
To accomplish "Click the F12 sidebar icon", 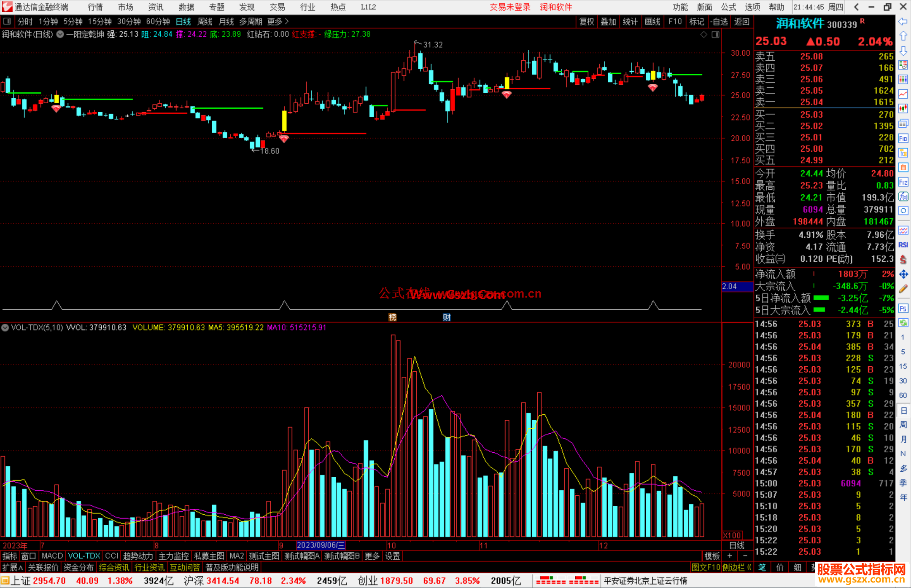I will coord(903,182).
